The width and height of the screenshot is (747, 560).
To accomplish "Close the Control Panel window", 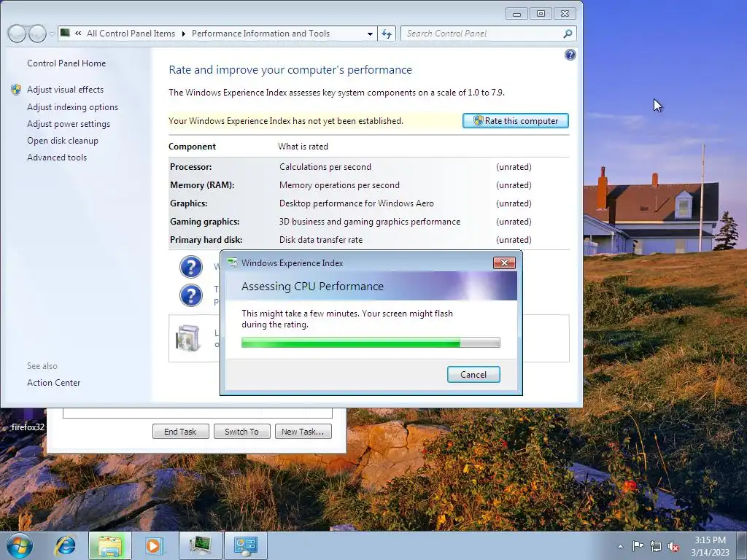I will pyautogui.click(x=565, y=14).
